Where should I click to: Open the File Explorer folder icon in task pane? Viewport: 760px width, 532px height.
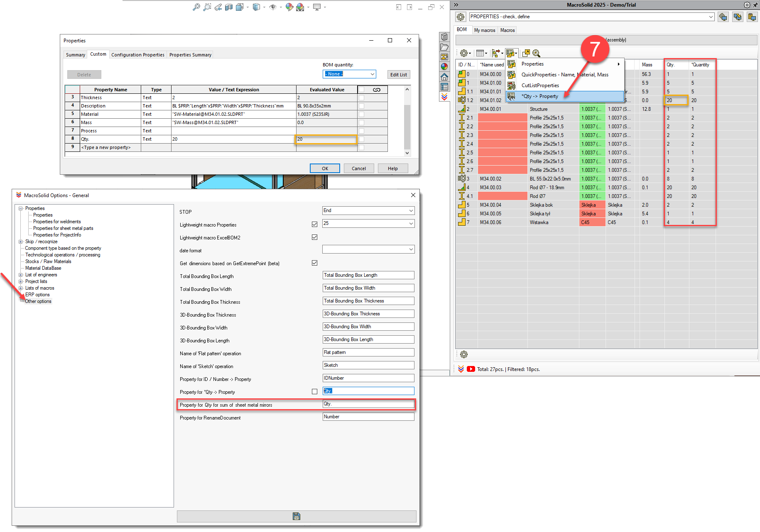444,47
